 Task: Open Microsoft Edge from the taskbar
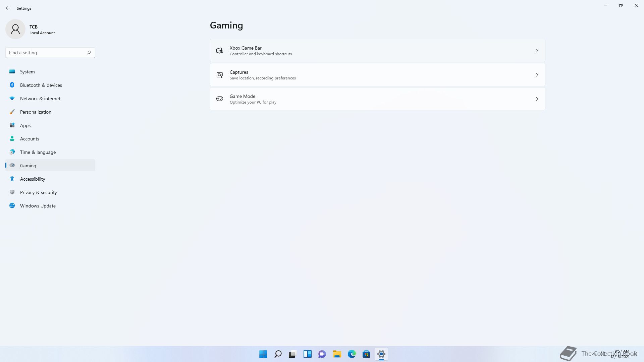[x=352, y=354]
